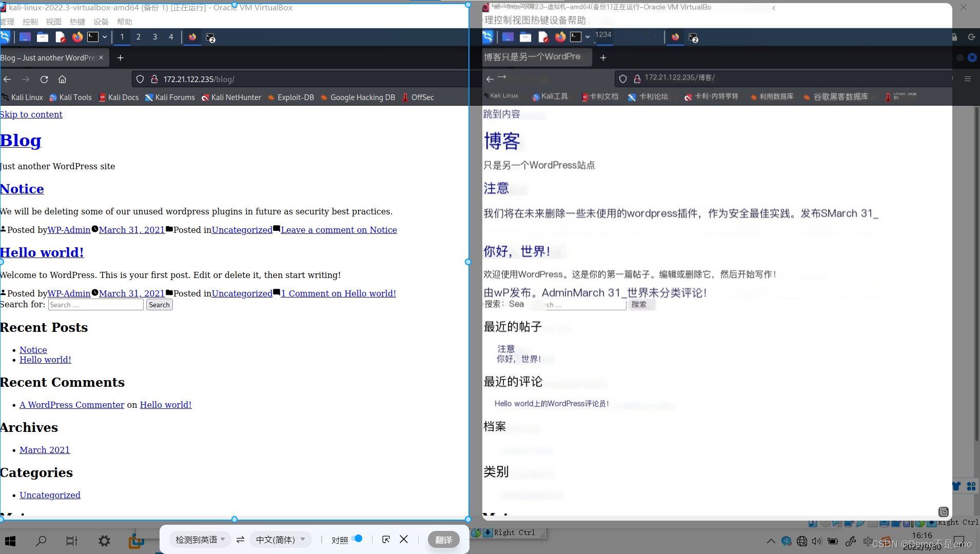This screenshot has height=554, width=980.
Task: Select the VirtualBox icon on Windows taskbar
Action: pos(136,541)
